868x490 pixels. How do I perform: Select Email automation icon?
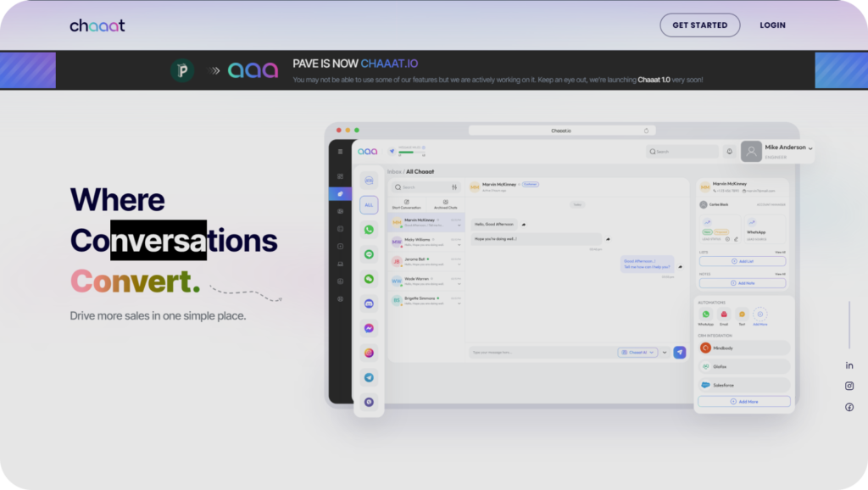click(724, 315)
